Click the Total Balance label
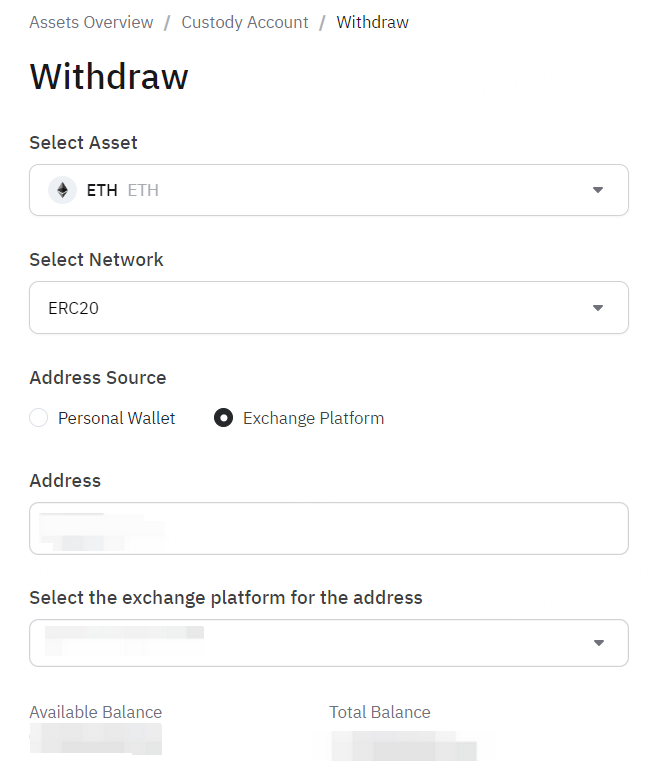The width and height of the screenshot is (660, 763). [380, 712]
